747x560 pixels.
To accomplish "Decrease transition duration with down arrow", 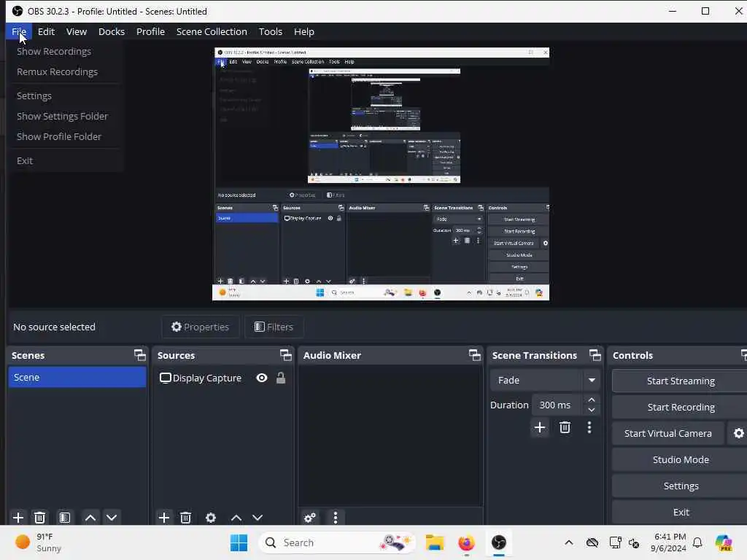I will [591, 410].
